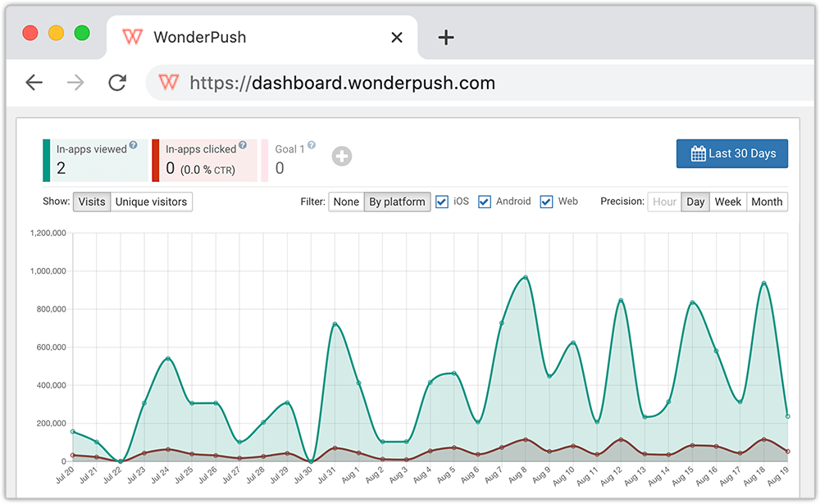Click the WonderPush favicon in the tab
This screenshot has height=504, width=820.
[132, 37]
